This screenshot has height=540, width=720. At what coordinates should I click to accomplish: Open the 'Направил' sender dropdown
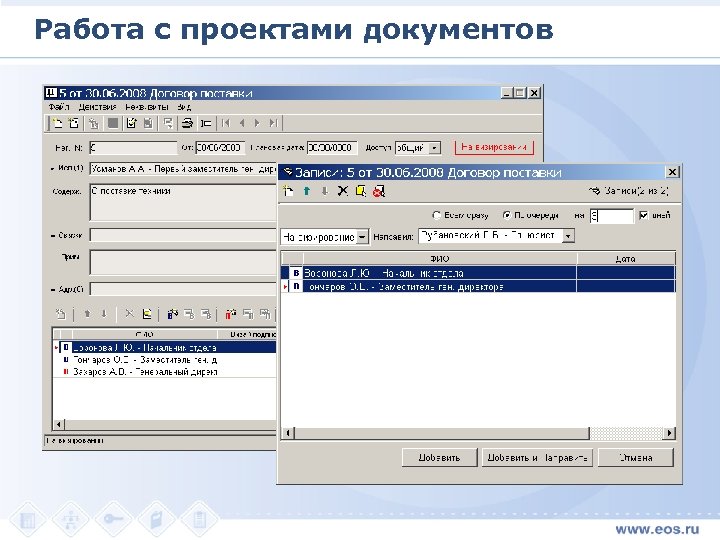click(x=568, y=236)
